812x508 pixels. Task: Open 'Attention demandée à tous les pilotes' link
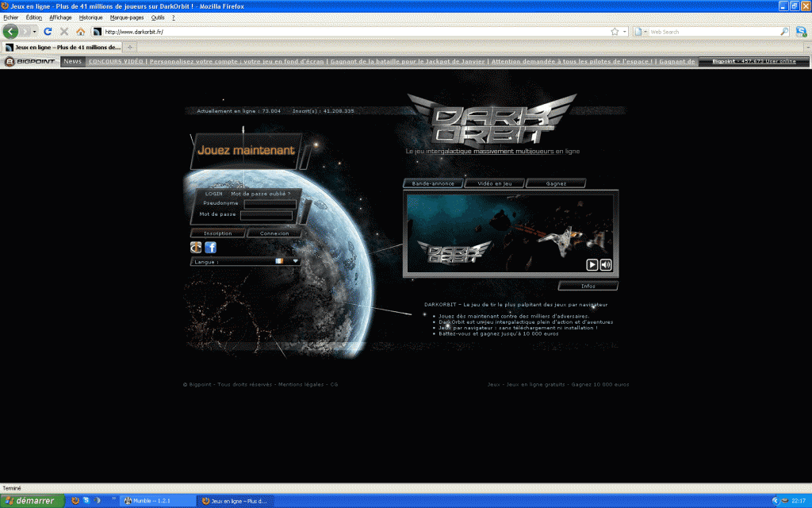[x=572, y=61]
